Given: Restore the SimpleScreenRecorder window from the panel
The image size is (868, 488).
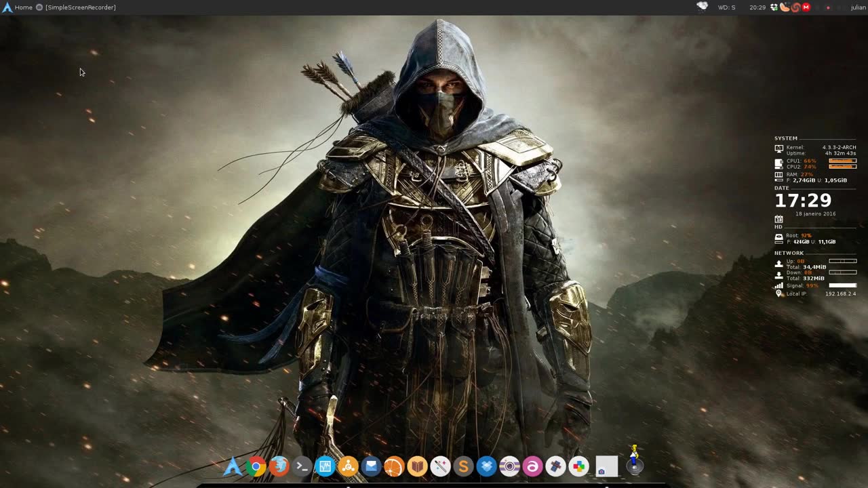Looking at the screenshot, I should tap(76, 7).
